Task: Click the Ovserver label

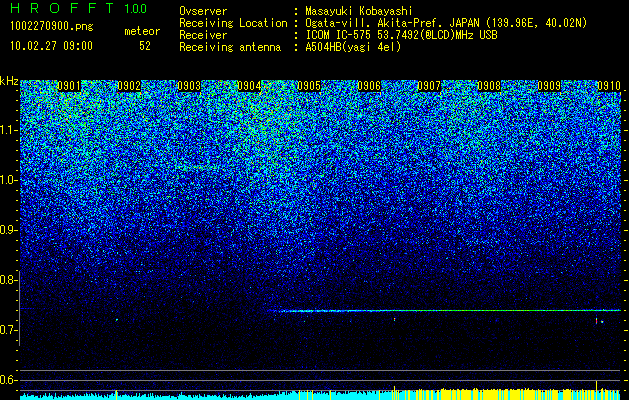Action: (x=203, y=12)
